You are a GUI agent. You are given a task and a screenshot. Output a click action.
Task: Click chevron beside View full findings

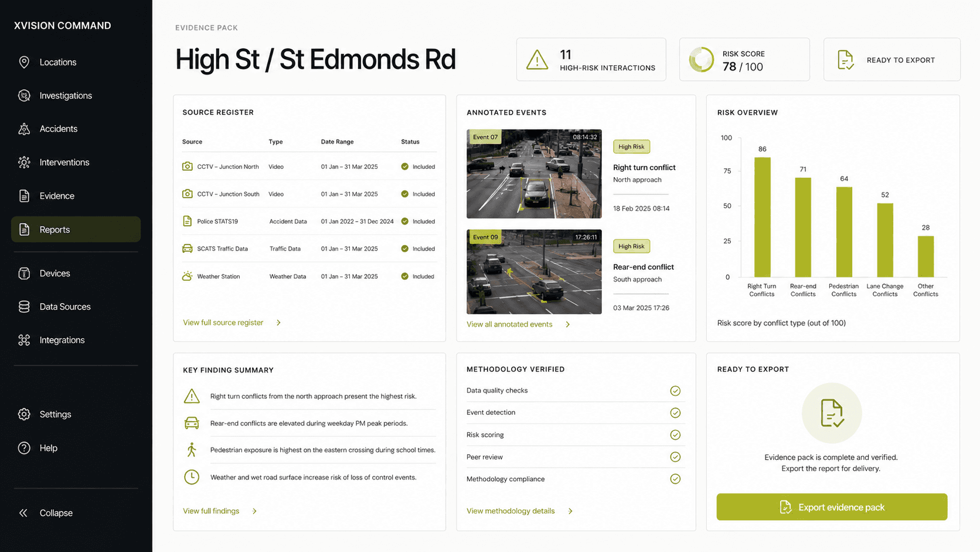click(254, 512)
